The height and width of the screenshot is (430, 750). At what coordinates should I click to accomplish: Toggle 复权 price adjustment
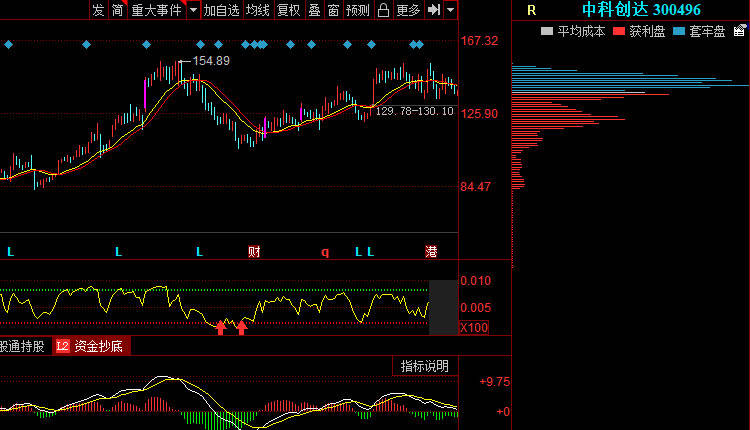click(288, 10)
